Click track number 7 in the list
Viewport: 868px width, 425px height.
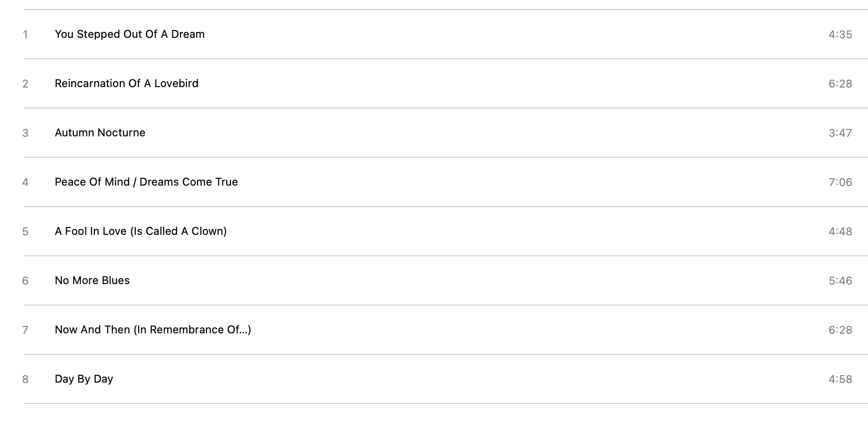tap(26, 330)
